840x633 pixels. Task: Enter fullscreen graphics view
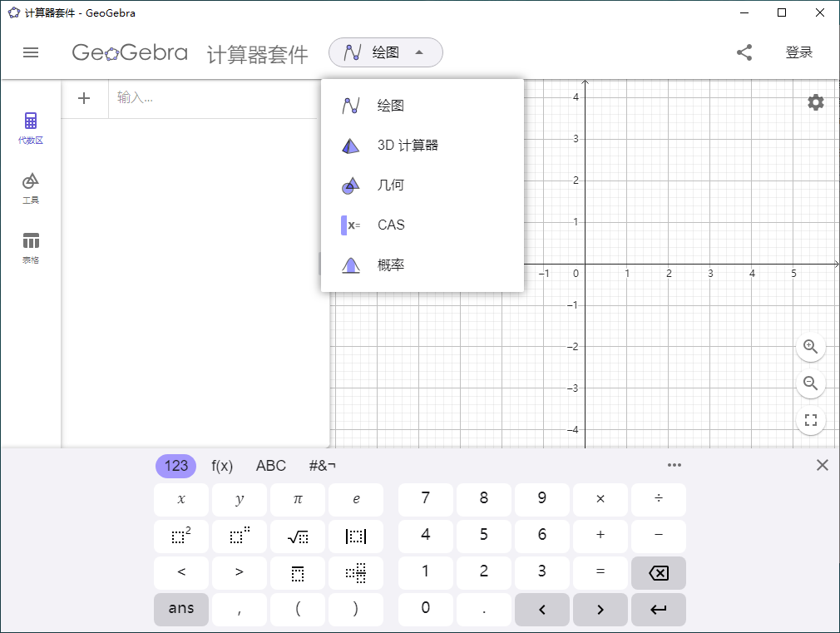[x=810, y=420]
